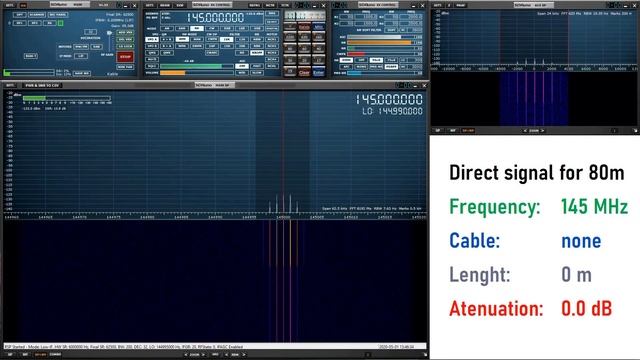Image resolution: width=640 pixels, height=360 pixels.
Task: Open the decimation value box
Action: coord(91,32)
